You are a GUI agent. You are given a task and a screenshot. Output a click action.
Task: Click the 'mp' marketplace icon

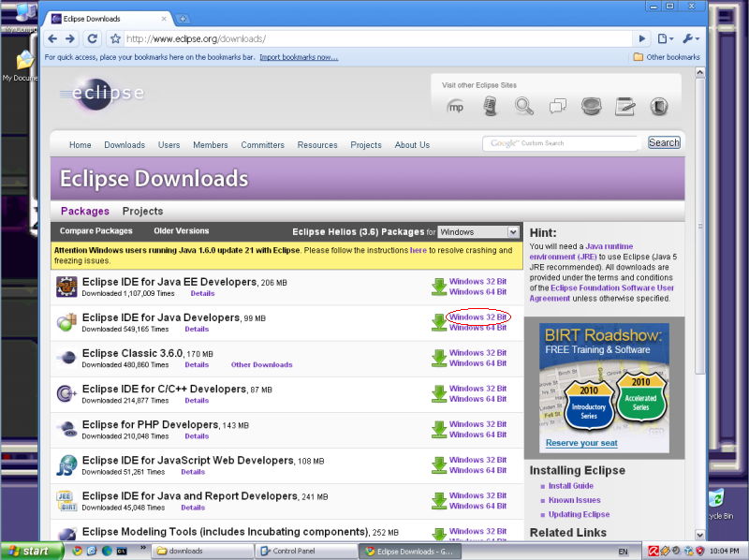[456, 107]
